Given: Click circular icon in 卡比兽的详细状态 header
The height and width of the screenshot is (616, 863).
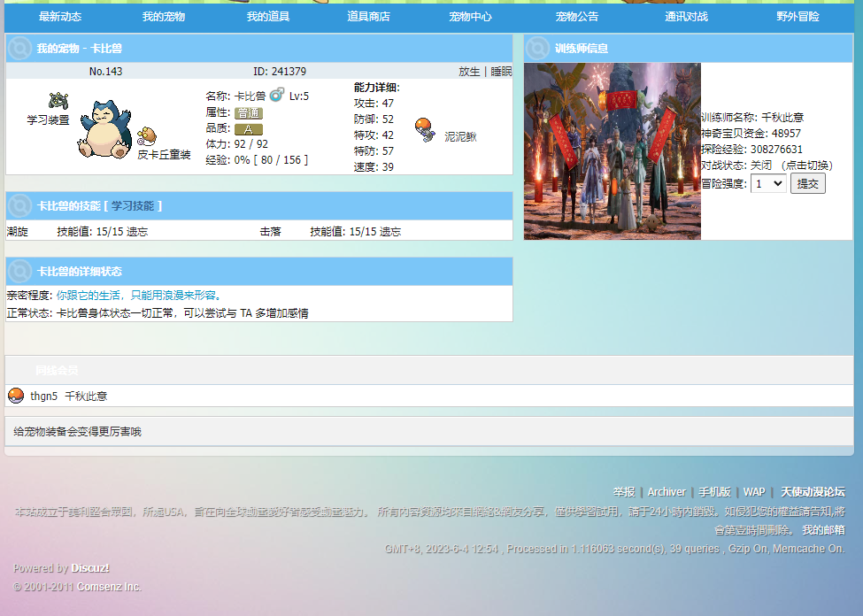Looking at the screenshot, I should pos(19,272).
